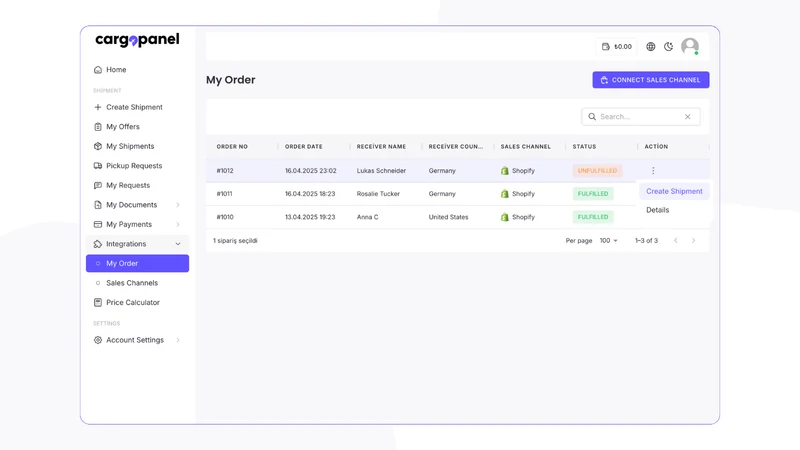Click Shopify icon in order #1011 row
The width and height of the screenshot is (800, 450).
[x=505, y=194]
